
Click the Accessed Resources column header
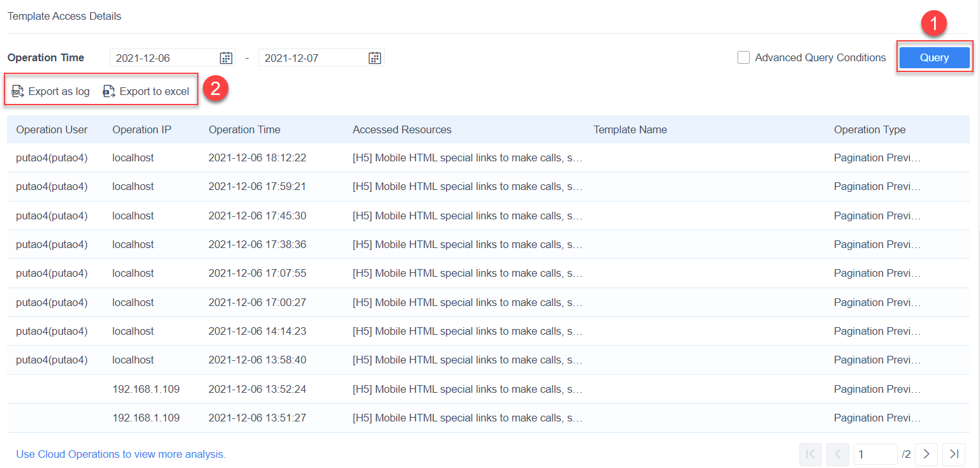click(402, 129)
